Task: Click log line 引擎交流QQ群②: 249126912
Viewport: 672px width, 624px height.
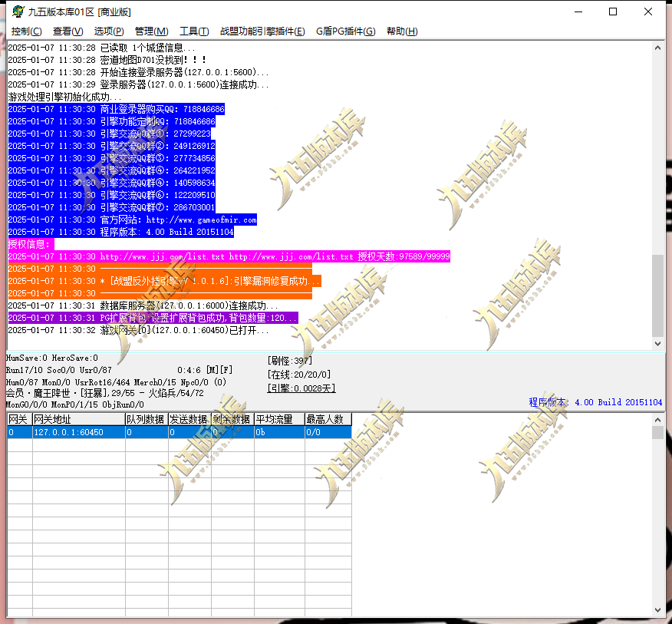Action: [x=111, y=146]
